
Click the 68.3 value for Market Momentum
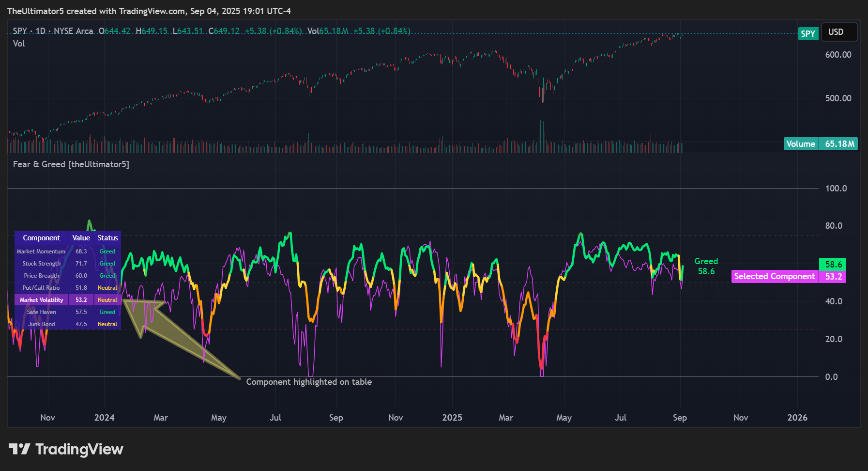tap(81, 251)
